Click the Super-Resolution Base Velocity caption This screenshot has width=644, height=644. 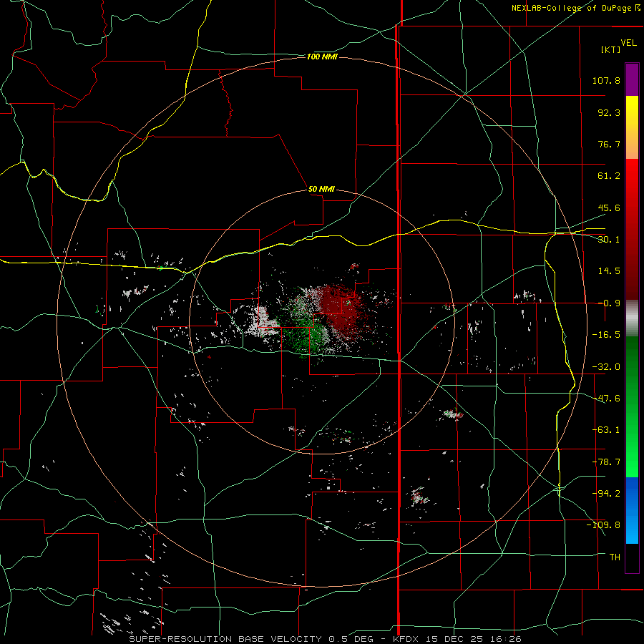(325, 639)
